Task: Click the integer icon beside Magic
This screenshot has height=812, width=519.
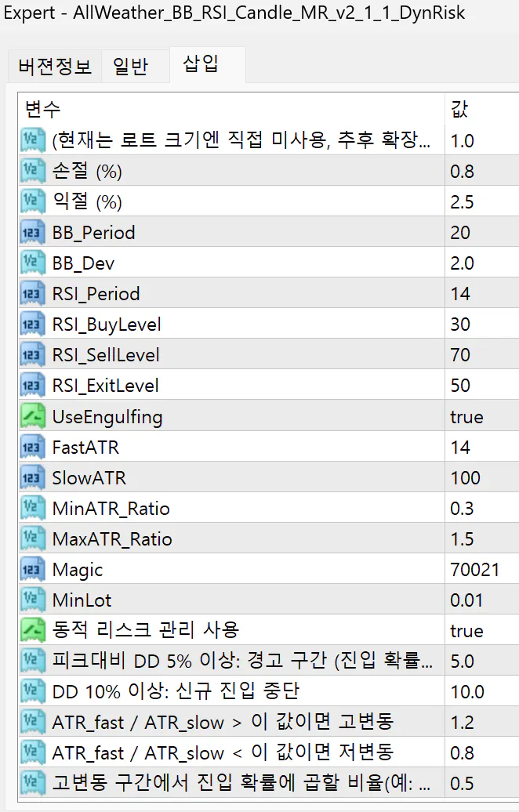Action: 32,568
